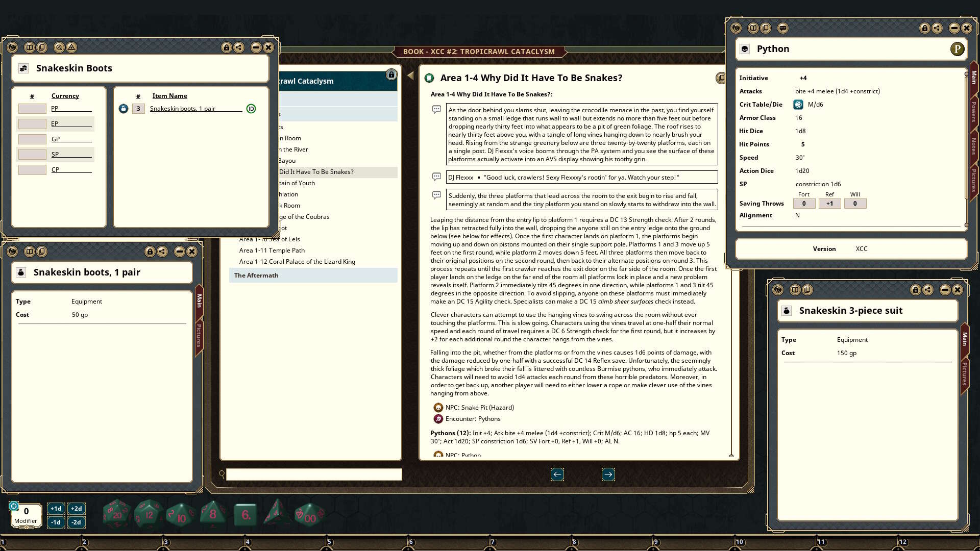Open the magnifier icon on Snakeskin Boots window
The height and width of the screenshot is (551, 980).
coord(60,47)
